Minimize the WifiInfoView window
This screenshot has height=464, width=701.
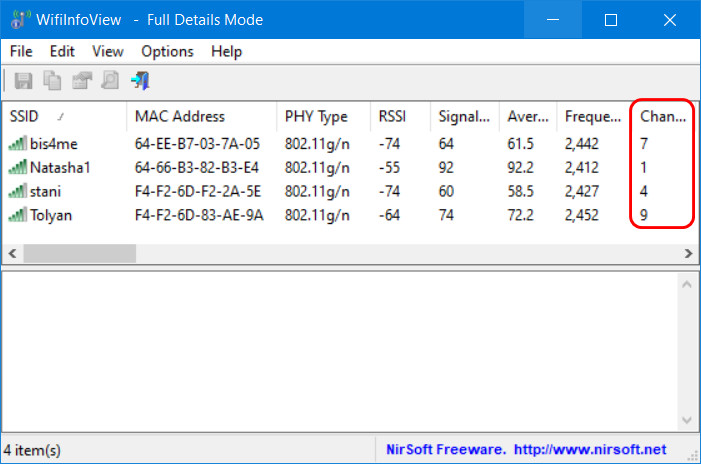[x=553, y=20]
